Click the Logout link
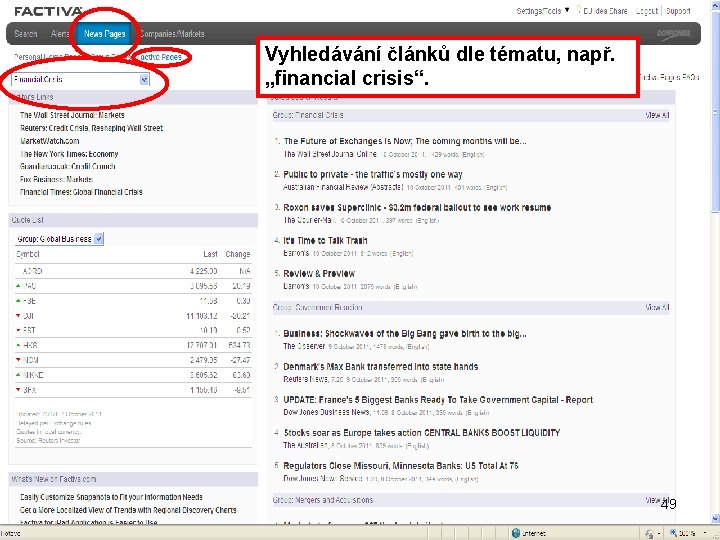This screenshot has width=720, height=540. click(x=647, y=11)
